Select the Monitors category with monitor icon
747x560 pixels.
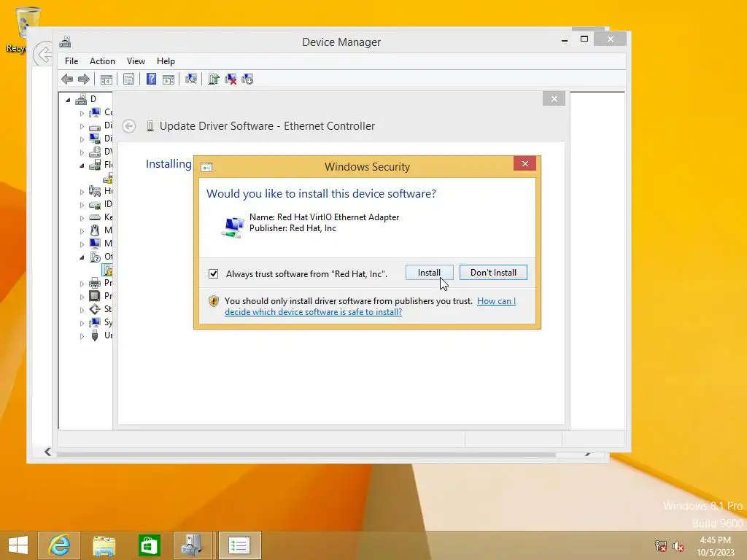pyautogui.click(x=101, y=244)
